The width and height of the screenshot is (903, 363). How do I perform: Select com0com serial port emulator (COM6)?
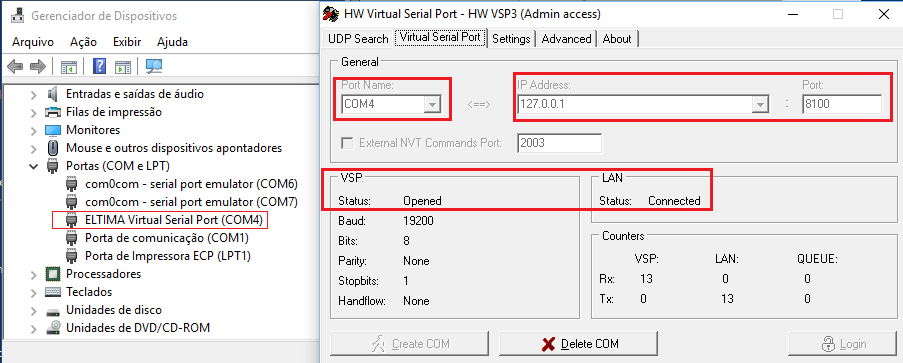tap(191, 184)
